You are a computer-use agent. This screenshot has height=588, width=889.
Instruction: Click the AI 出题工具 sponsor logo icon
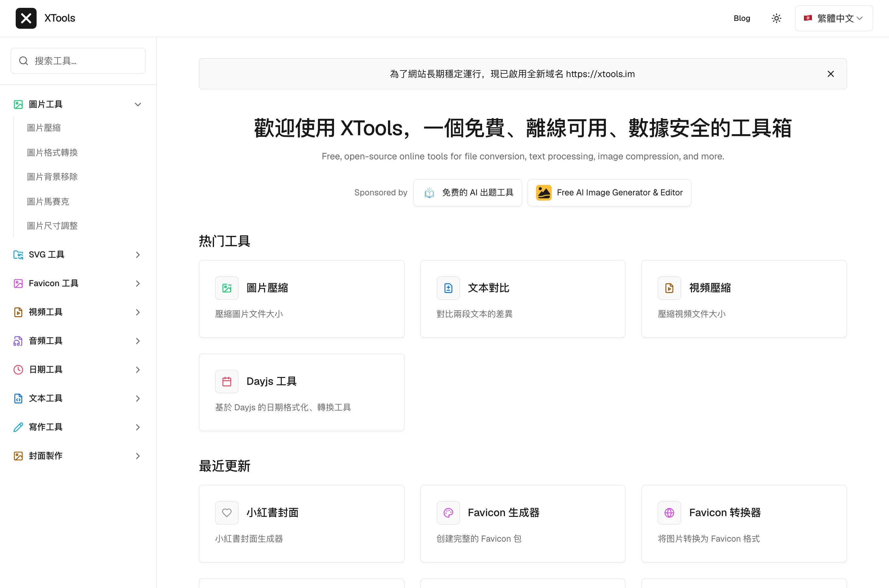pyautogui.click(x=429, y=193)
